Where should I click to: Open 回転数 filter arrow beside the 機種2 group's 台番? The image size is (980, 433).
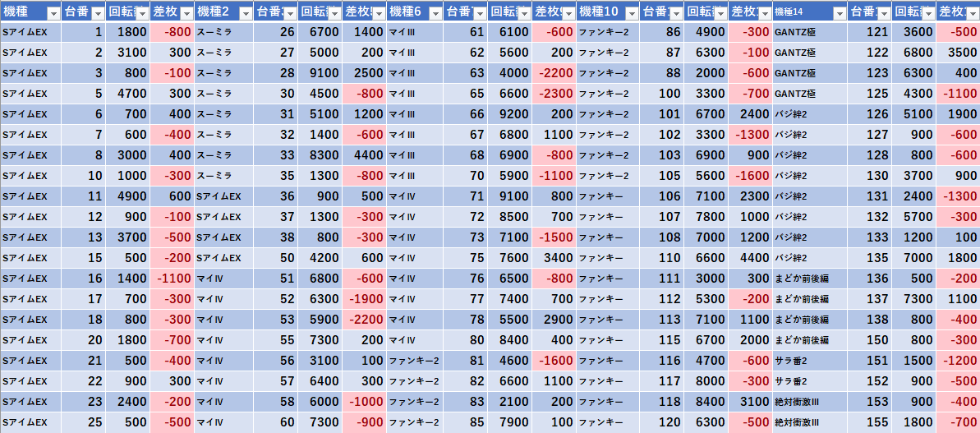(334, 14)
